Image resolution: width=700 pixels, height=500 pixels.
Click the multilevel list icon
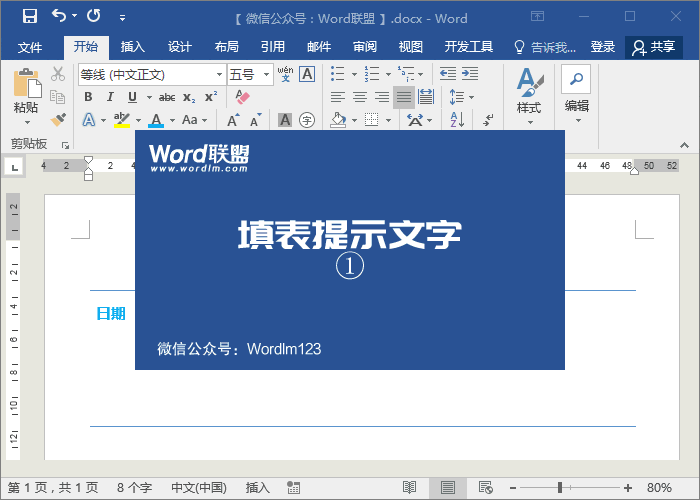406,74
